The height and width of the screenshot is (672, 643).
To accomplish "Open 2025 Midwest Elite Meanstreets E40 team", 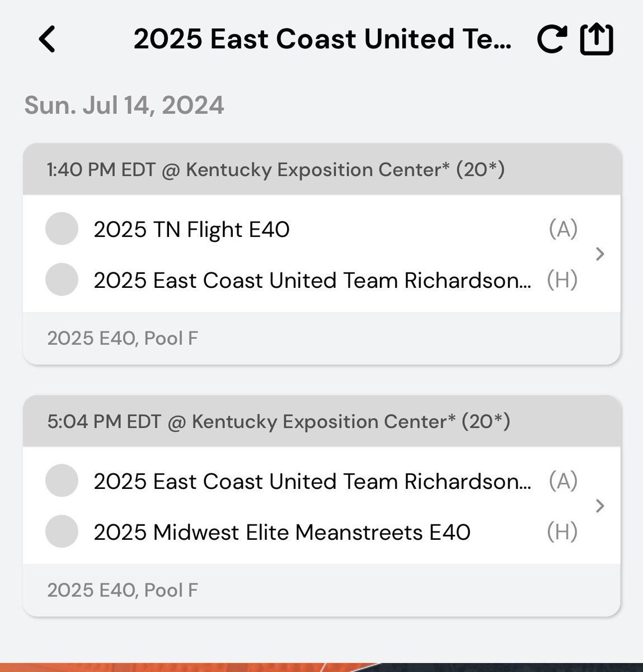I will (x=282, y=532).
